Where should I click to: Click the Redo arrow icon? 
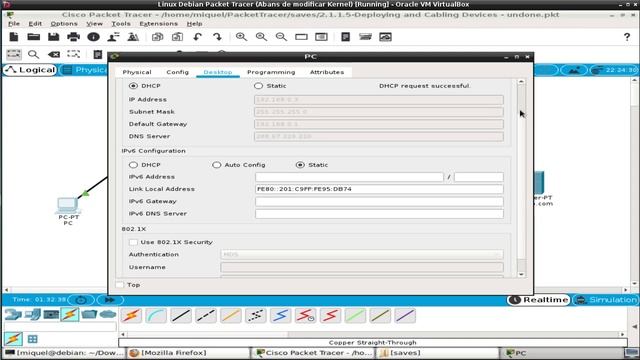tap(218, 37)
